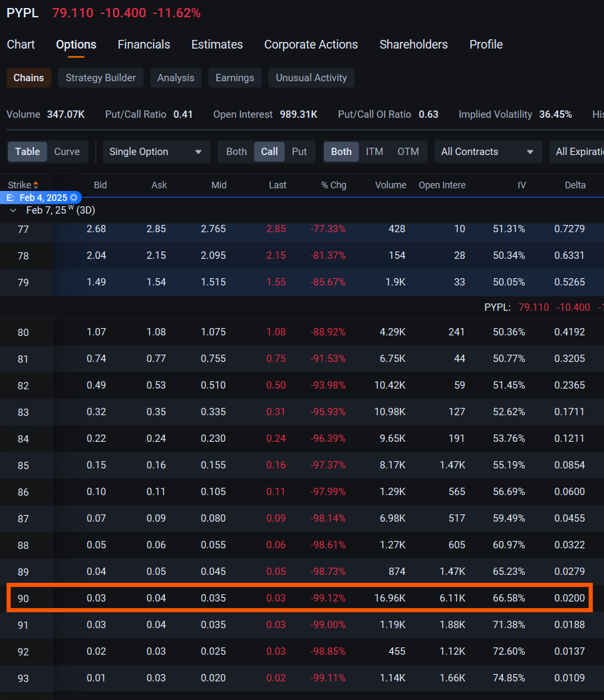
Task: Open the Analysis section
Action: click(176, 78)
